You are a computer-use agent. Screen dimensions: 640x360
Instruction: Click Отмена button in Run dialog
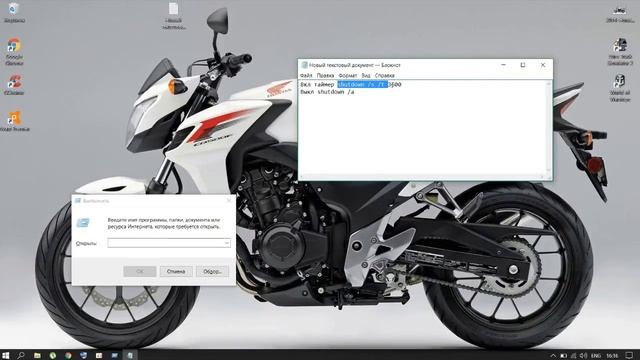click(176, 271)
